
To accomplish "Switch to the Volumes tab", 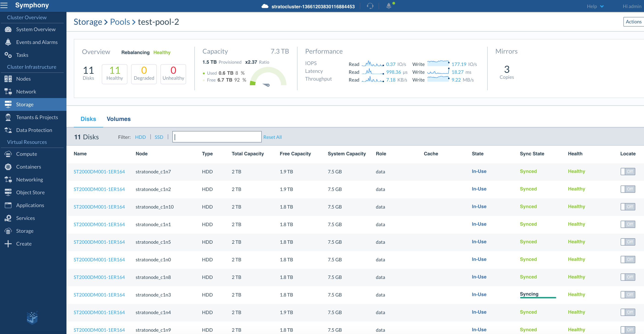I will (118, 119).
